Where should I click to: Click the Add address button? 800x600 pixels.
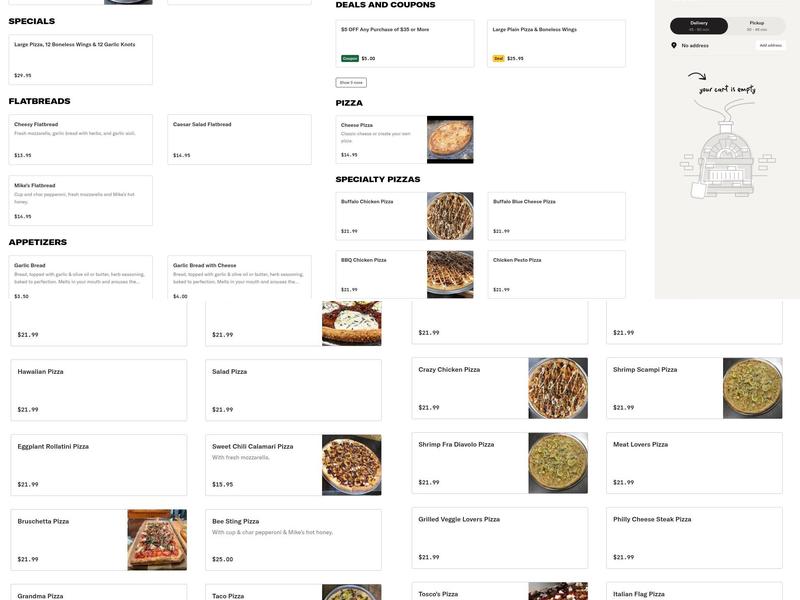coord(770,45)
